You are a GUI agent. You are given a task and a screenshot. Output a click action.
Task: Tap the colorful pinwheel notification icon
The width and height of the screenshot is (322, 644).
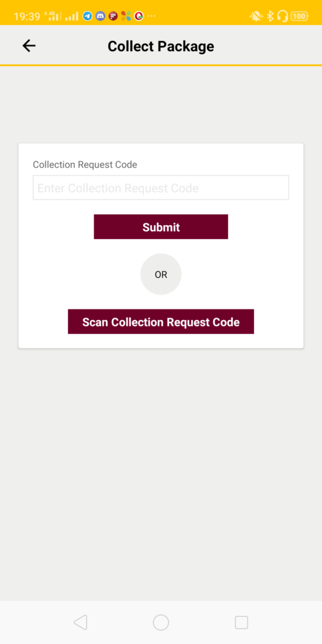coord(126,16)
